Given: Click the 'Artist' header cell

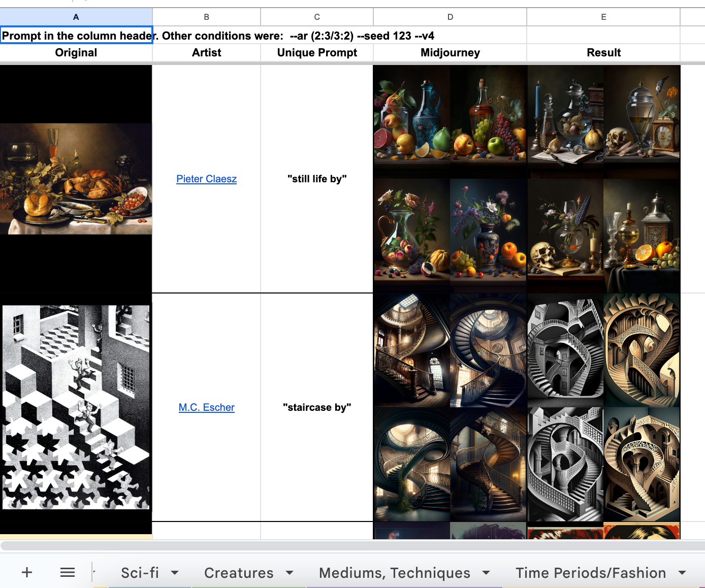Looking at the screenshot, I should (x=206, y=53).
